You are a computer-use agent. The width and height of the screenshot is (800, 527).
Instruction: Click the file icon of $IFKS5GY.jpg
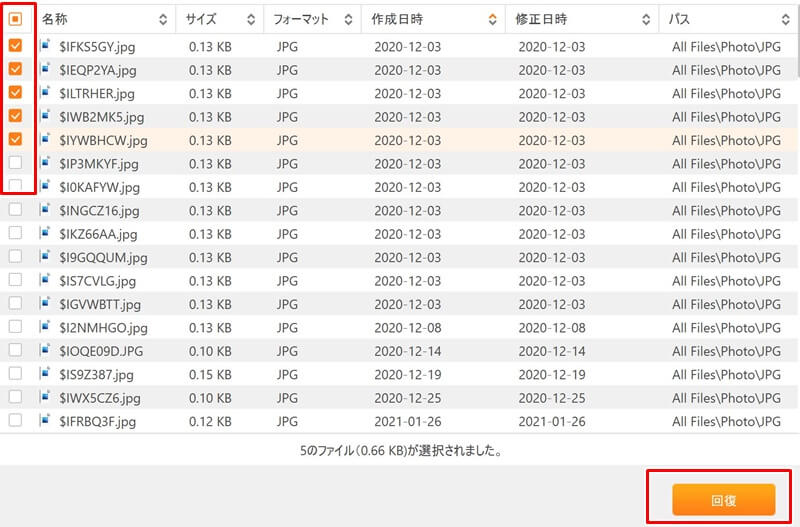46,45
